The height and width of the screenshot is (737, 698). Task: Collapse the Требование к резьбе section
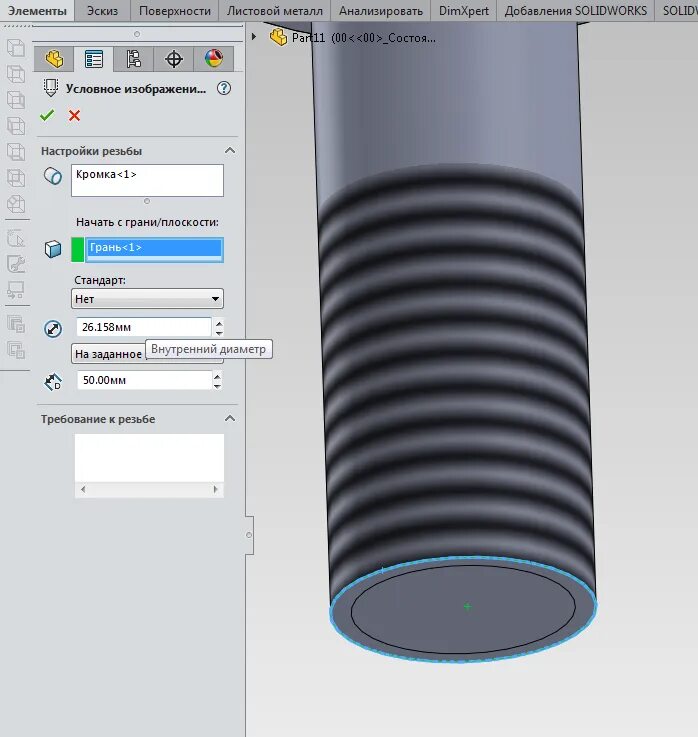pos(230,418)
